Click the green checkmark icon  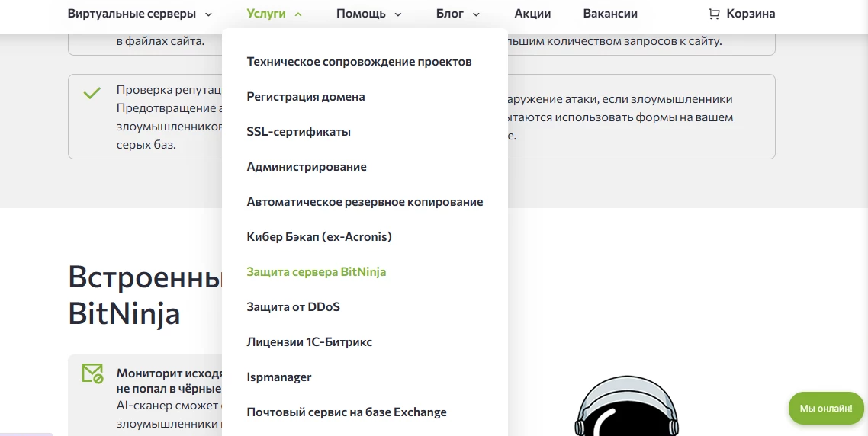coord(92,94)
